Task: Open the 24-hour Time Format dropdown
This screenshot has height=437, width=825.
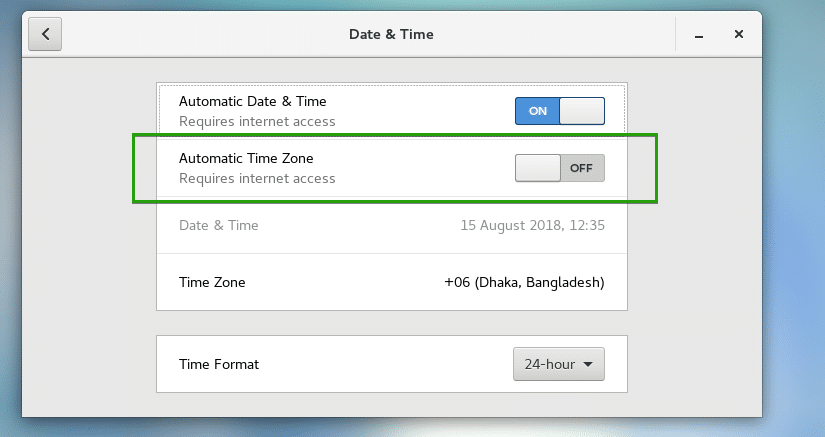Action: 559,364
